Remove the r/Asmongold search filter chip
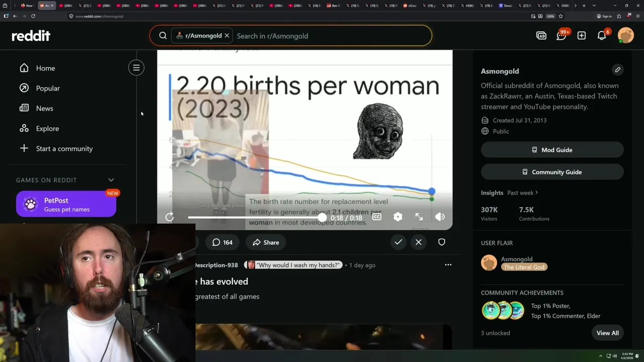Viewport: 644px width, 362px height. 227,36
